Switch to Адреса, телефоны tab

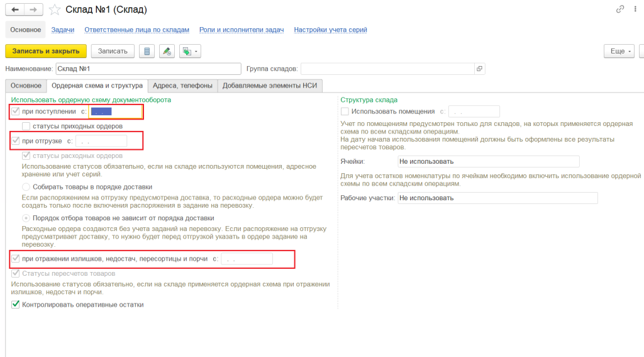[x=183, y=86]
